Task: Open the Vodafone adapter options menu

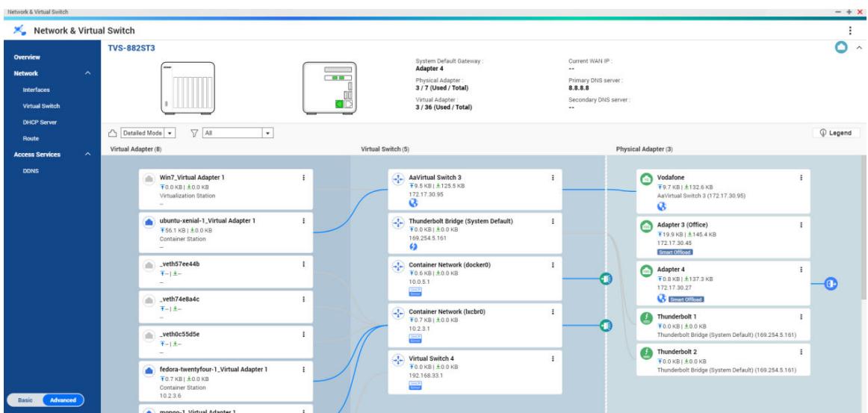Action: 801,178
